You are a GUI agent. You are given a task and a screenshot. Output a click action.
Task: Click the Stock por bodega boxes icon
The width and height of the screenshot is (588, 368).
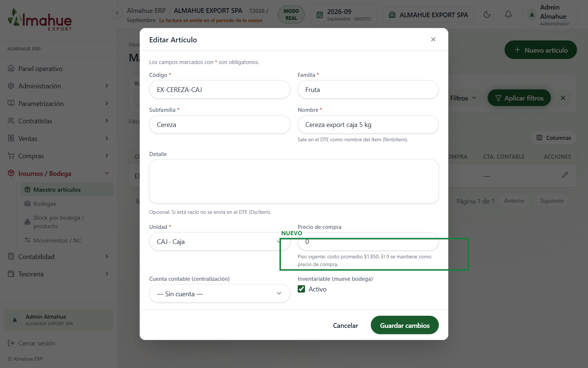pos(28,222)
